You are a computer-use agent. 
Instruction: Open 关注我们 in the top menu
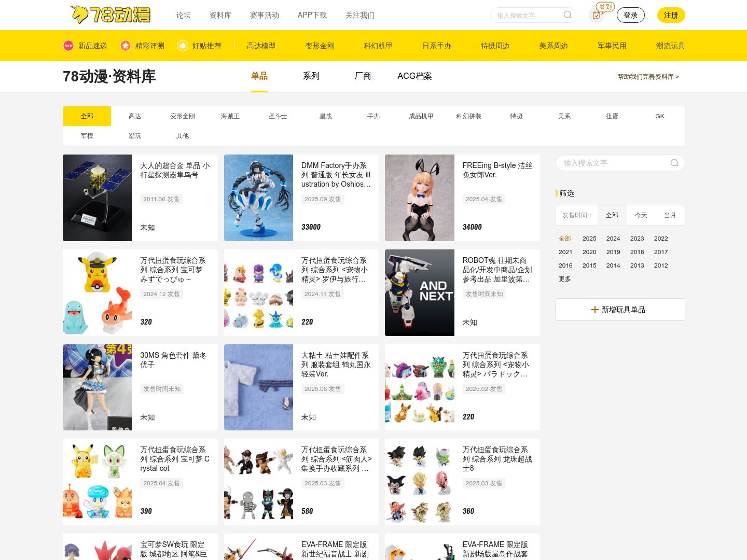360,15
